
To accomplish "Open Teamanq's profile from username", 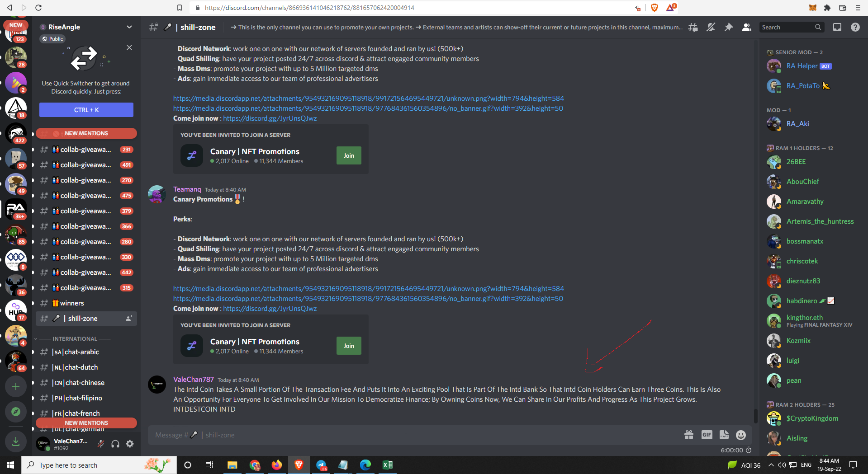I will pyautogui.click(x=187, y=189).
